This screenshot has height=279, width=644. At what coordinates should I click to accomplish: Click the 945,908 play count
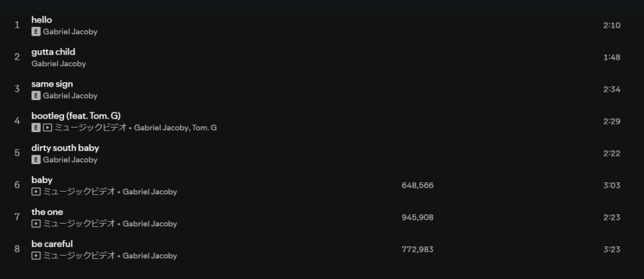pyautogui.click(x=417, y=217)
